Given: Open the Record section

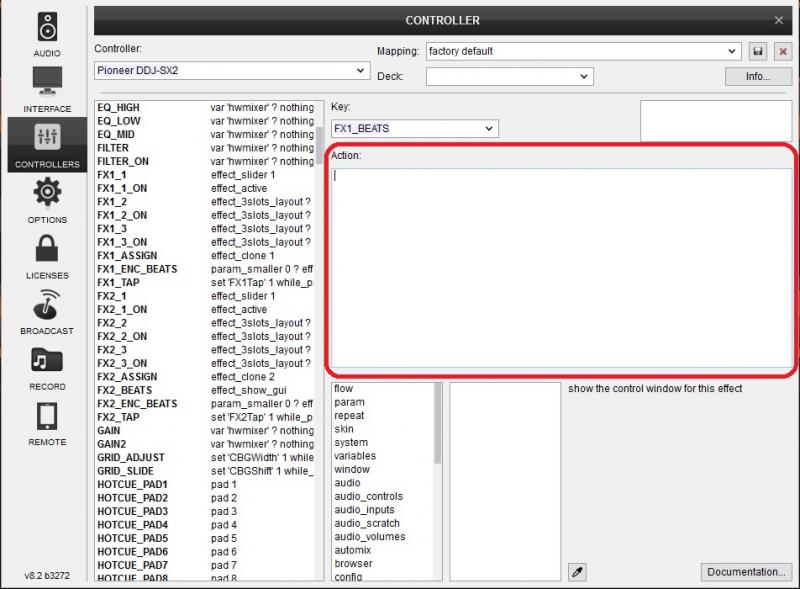Looking at the screenshot, I should pos(47,368).
